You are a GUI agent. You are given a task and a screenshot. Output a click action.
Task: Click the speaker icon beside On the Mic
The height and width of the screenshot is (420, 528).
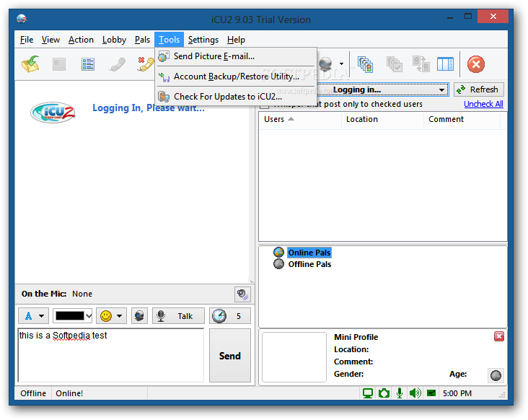[x=242, y=294]
